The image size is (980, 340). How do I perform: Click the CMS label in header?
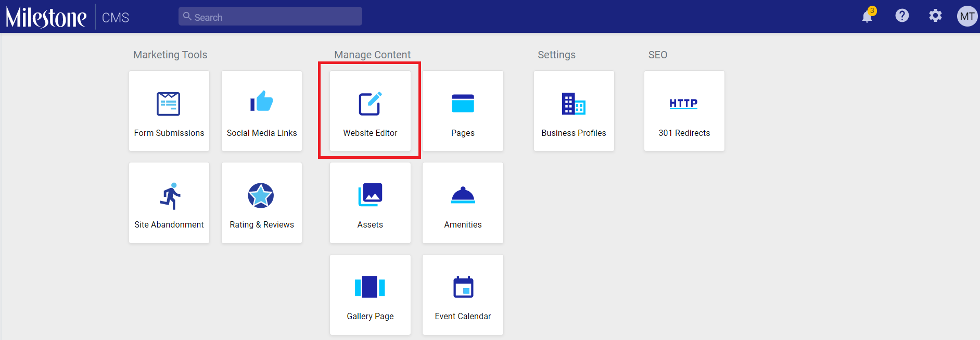tap(116, 18)
